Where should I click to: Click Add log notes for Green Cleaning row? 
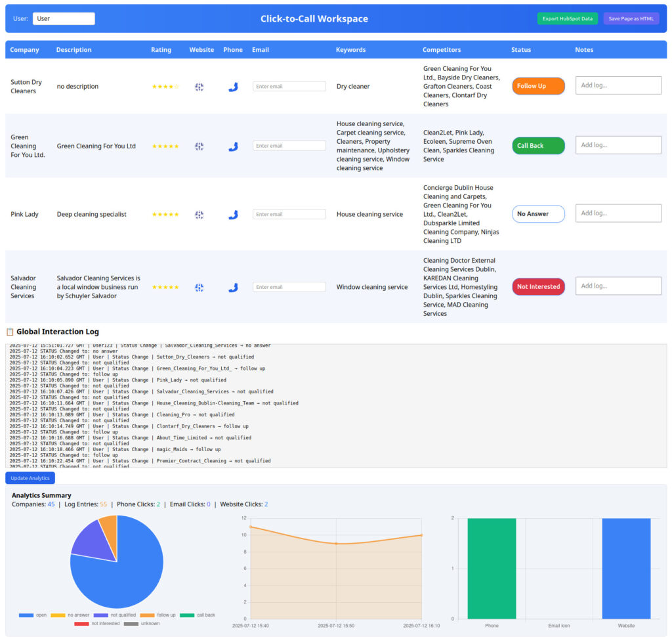(x=618, y=145)
